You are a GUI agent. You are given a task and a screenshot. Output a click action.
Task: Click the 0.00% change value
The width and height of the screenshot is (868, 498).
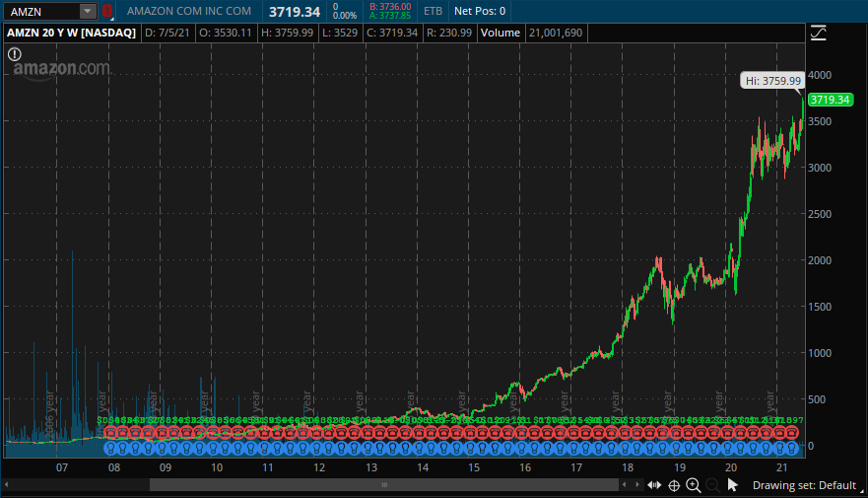344,16
